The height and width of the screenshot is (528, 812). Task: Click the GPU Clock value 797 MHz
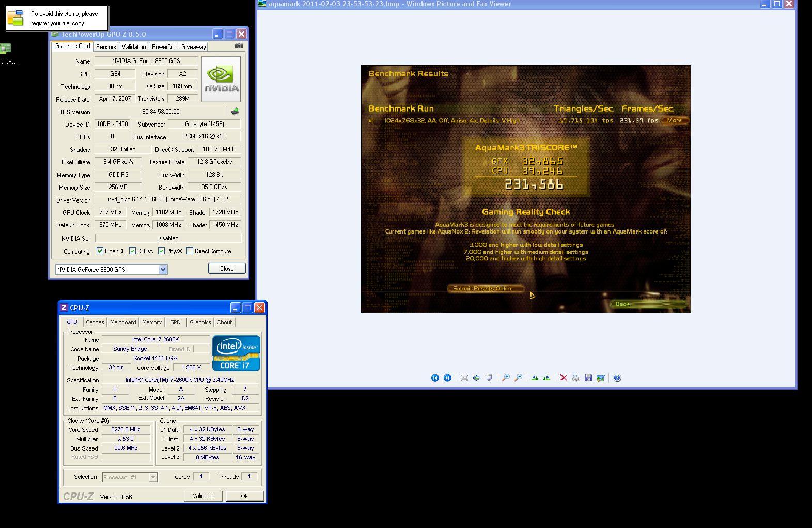coord(111,212)
